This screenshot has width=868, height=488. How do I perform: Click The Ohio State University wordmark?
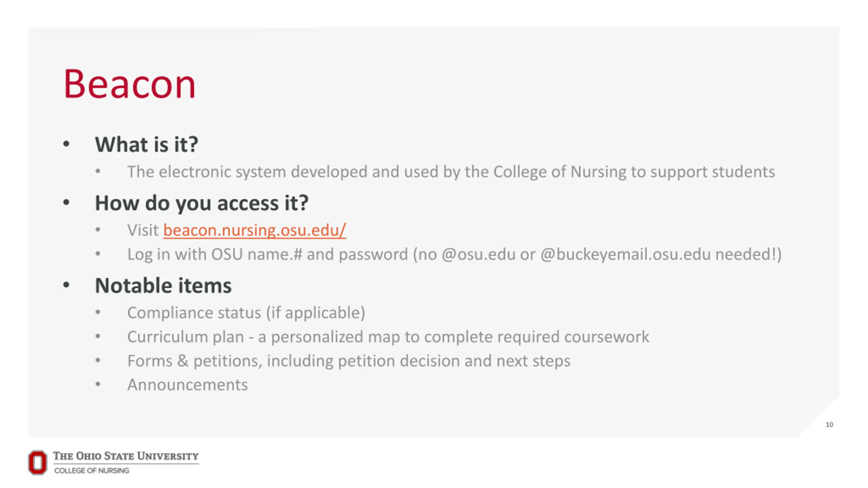[x=126, y=456]
